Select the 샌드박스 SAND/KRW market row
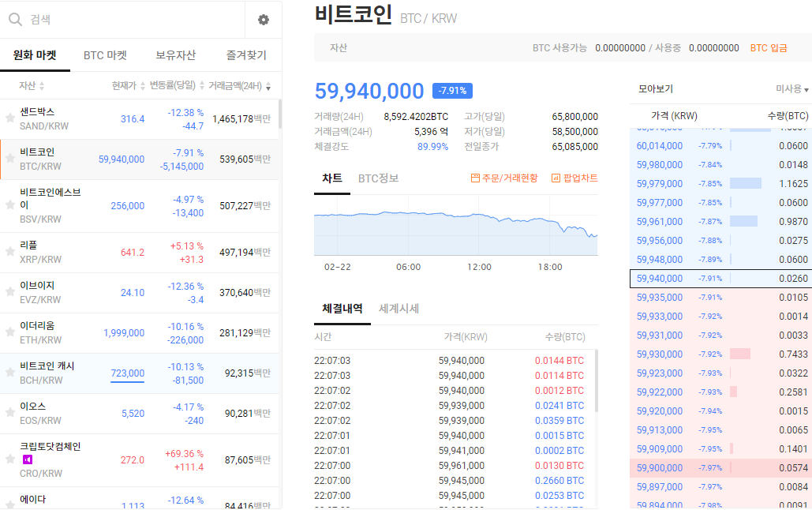The width and height of the screenshot is (812, 510). 140,118
